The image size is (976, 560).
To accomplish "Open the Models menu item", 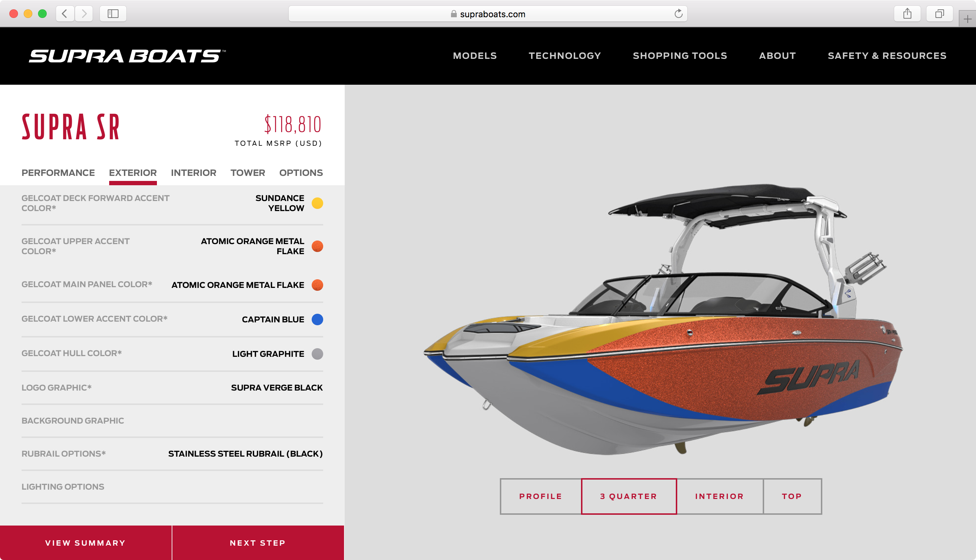I will tap(475, 56).
